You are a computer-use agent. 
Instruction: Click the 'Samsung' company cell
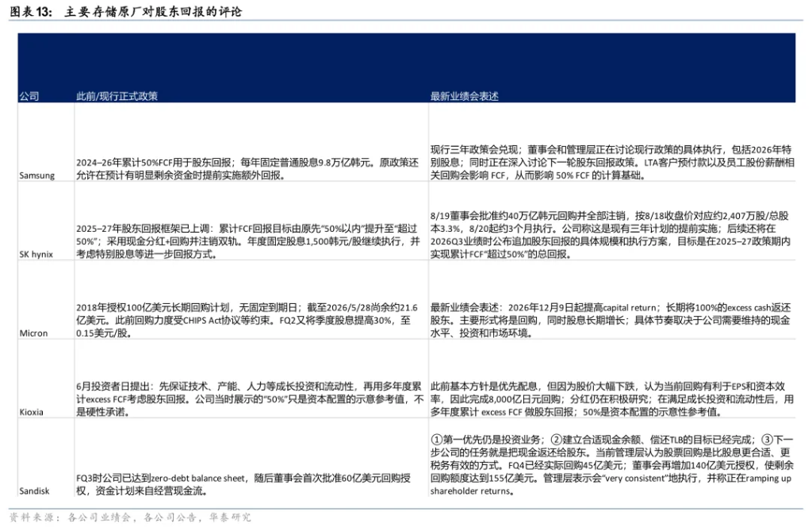pos(36,175)
